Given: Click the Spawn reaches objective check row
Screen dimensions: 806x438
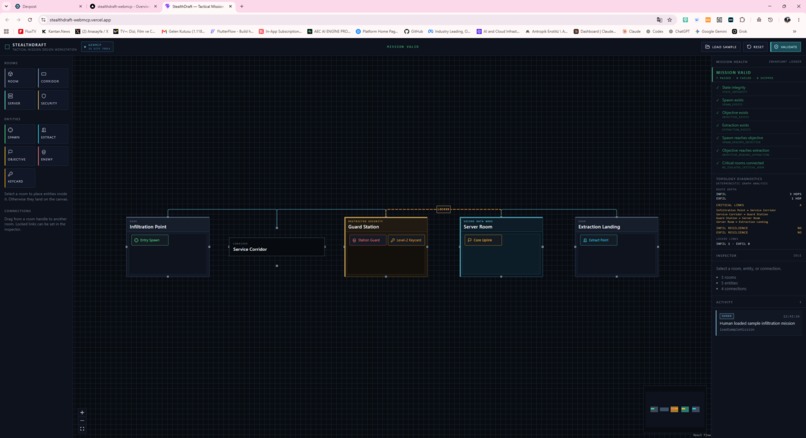Looking at the screenshot, I should pyautogui.click(x=757, y=139).
